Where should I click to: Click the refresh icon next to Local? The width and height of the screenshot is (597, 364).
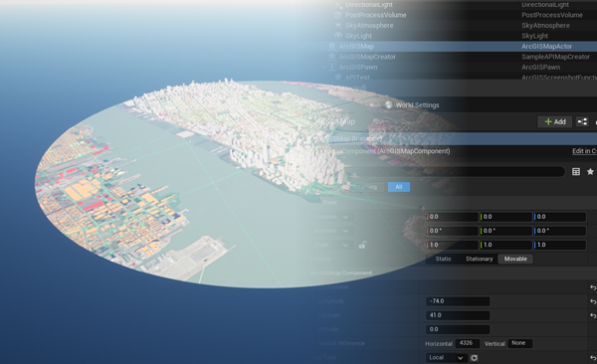(x=474, y=358)
